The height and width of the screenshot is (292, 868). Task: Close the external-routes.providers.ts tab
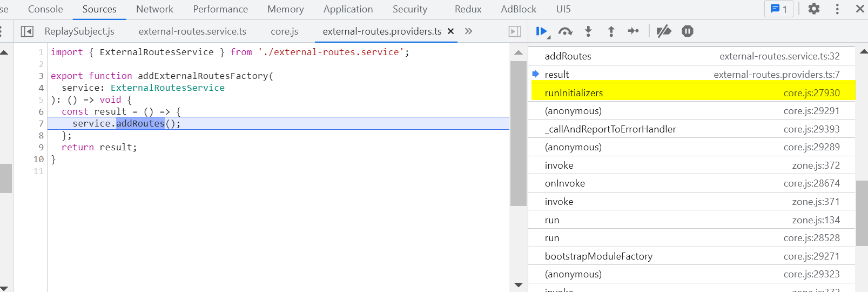[x=450, y=31]
